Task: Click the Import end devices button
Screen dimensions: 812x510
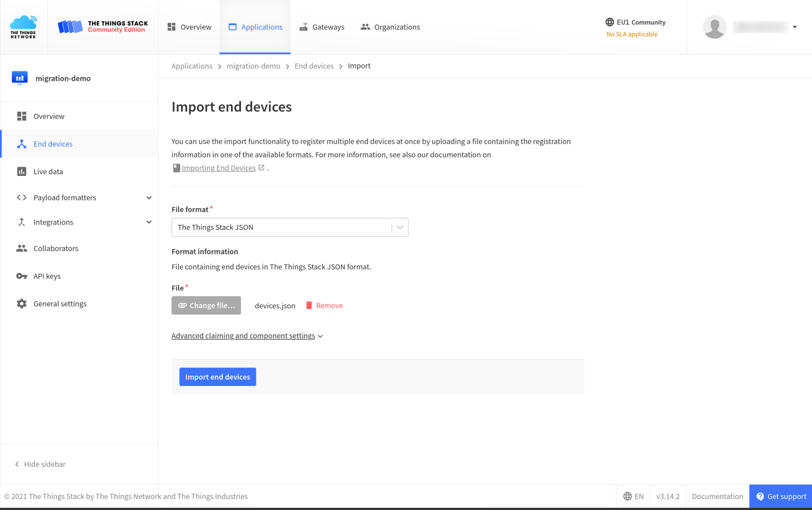Action: tap(218, 377)
